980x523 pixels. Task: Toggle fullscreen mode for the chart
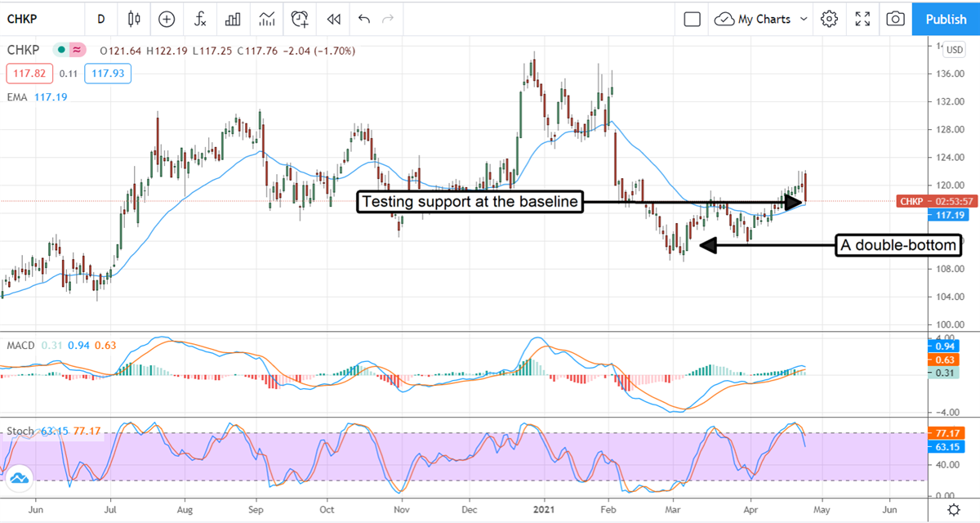862,19
